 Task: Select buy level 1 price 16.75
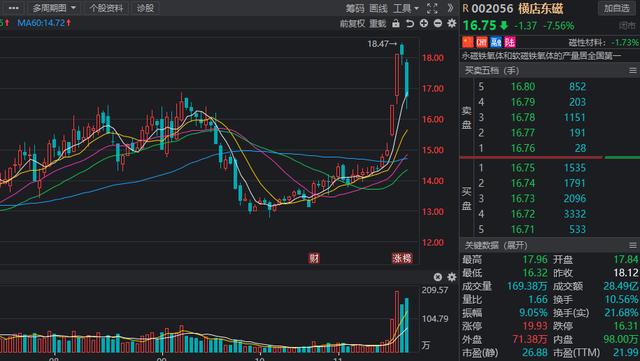(x=523, y=168)
